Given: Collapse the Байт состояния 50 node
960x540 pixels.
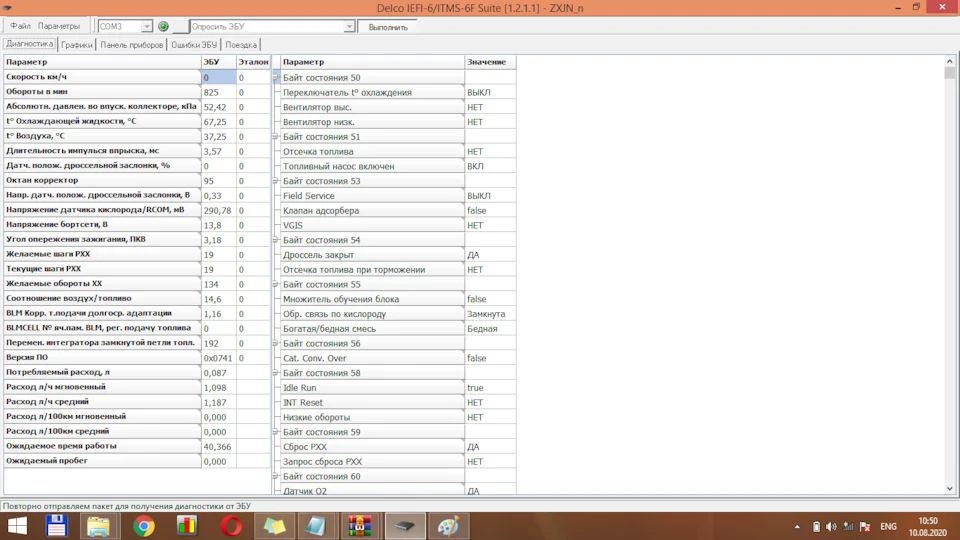Looking at the screenshot, I should [x=275, y=78].
